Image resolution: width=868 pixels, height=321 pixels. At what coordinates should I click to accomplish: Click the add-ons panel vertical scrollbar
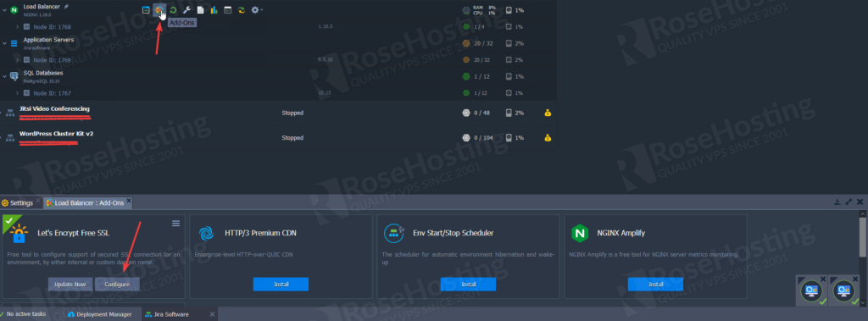863,236
